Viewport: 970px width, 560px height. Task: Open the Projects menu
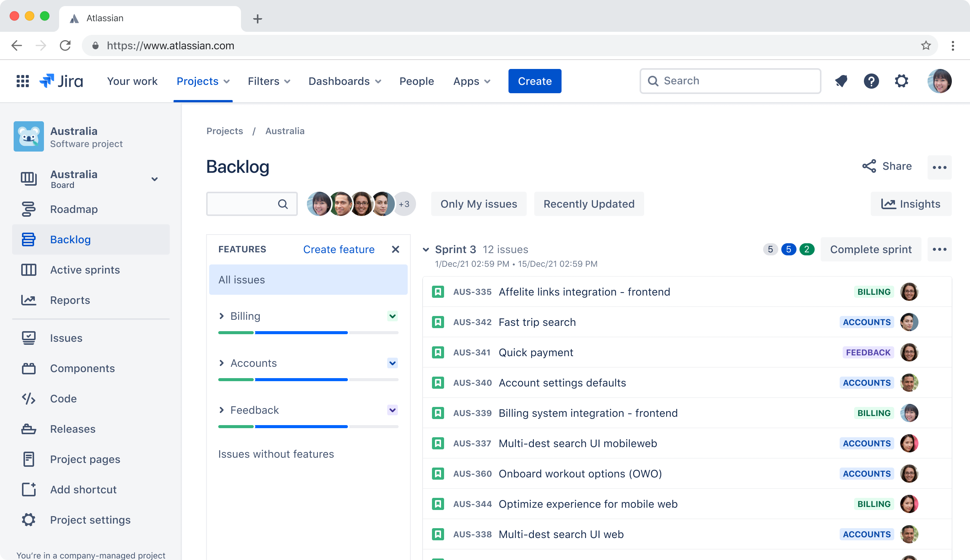tap(198, 81)
